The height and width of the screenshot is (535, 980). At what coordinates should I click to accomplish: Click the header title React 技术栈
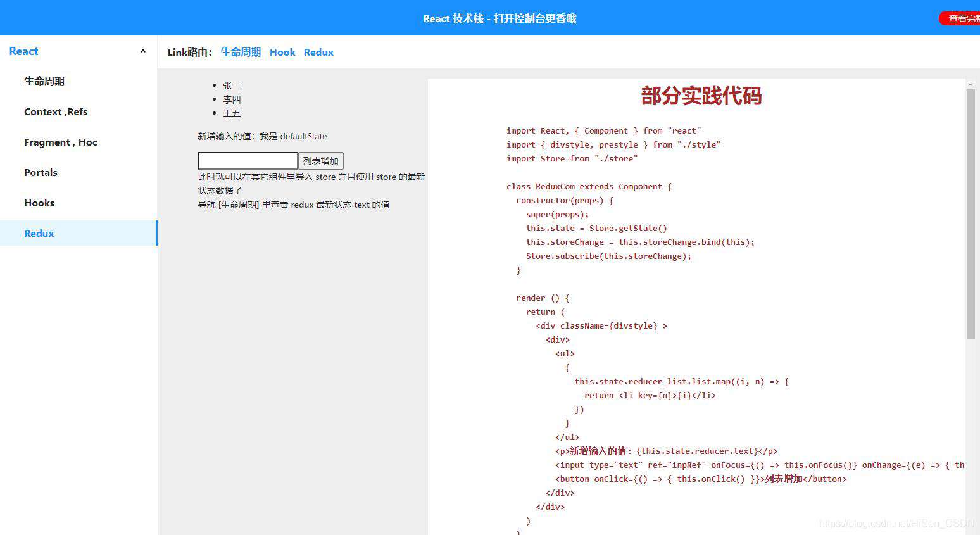pyautogui.click(x=499, y=18)
